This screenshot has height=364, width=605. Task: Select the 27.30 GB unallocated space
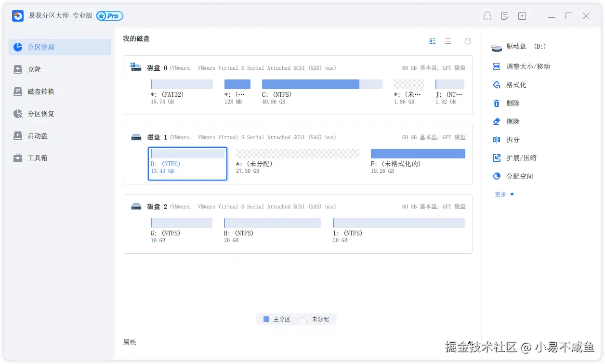pos(298,161)
